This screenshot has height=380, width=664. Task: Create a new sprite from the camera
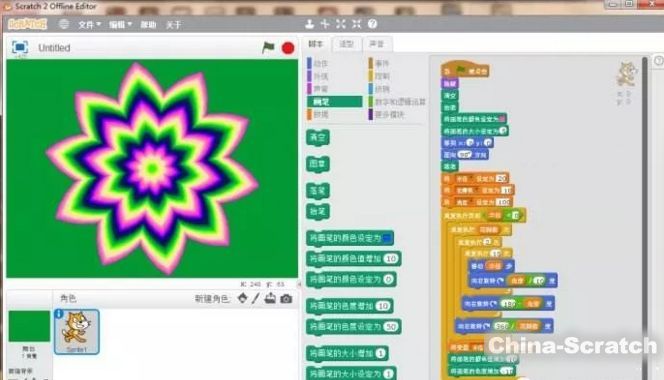pyautogui.click(x=286, y=299)
